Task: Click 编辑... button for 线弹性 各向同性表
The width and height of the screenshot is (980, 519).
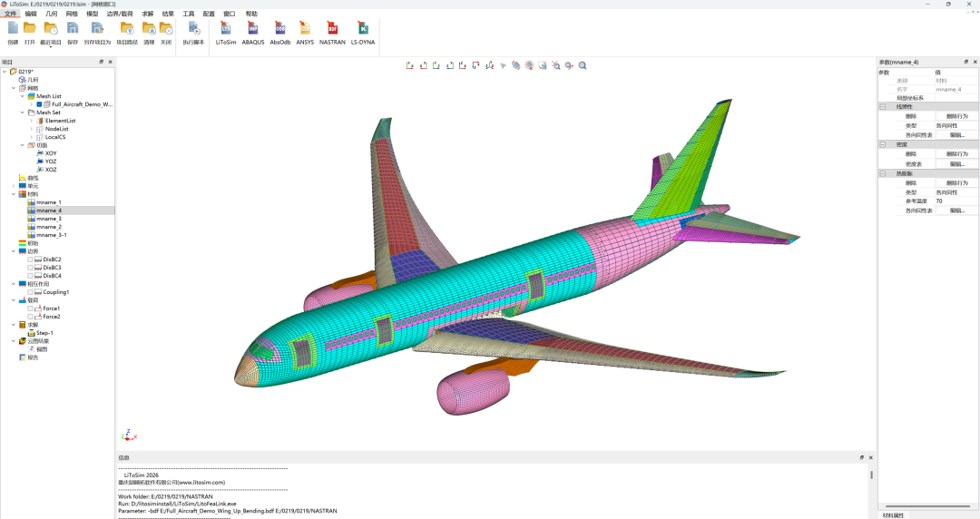Action: 956,135
